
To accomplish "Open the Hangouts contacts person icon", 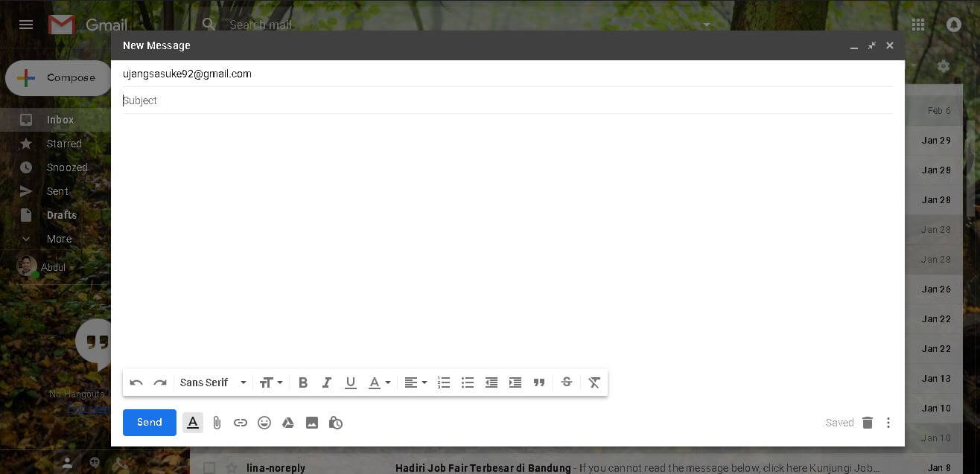I will [x=67, y=463].
